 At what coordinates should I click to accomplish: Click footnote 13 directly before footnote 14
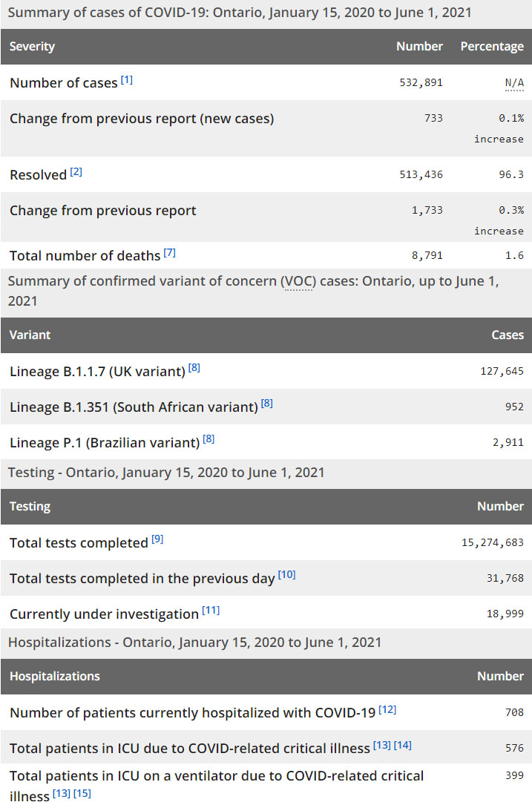point(382,745)
